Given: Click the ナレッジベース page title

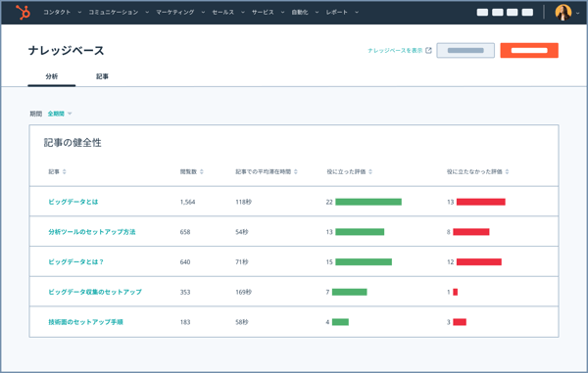Looking at the screenshot, I should click(x=66, y=51).
